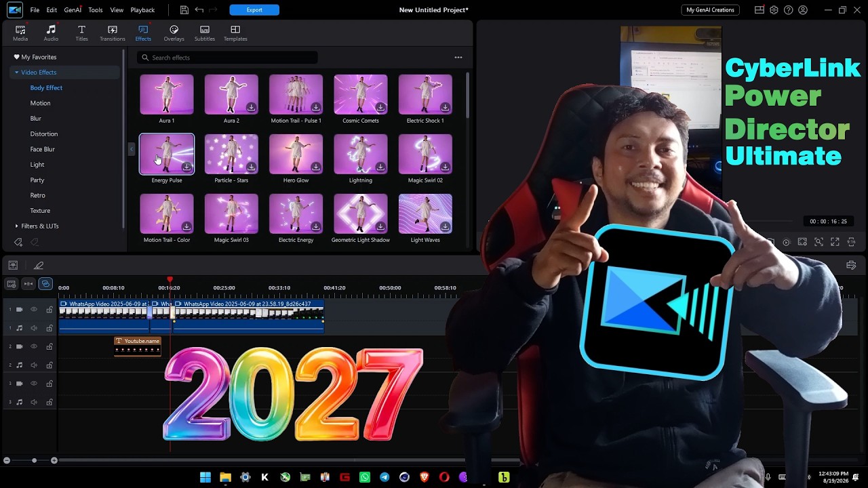This screenshot has width=868, height=488.
Task: Mute audio track 1
Action: coord(34,328)
